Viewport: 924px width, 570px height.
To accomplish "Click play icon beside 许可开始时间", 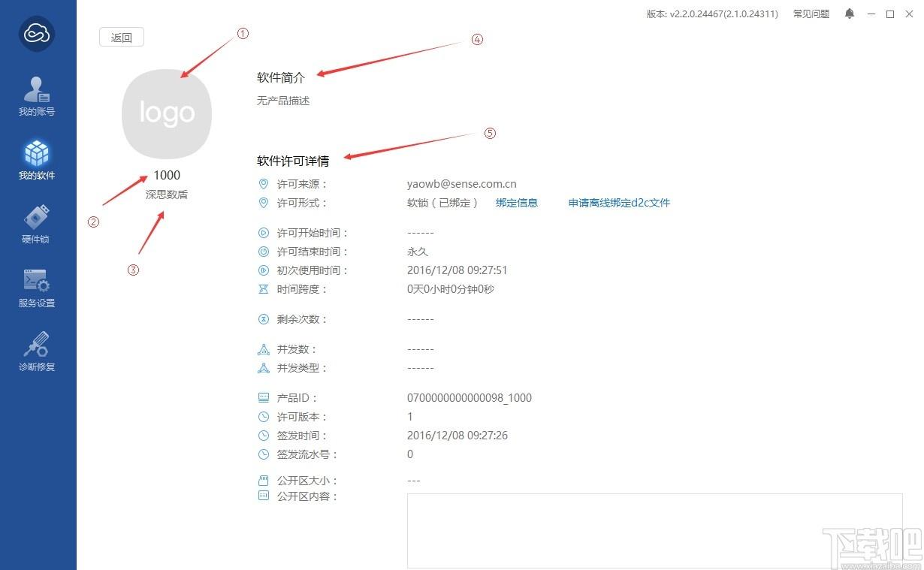I will tap(264, 233).
